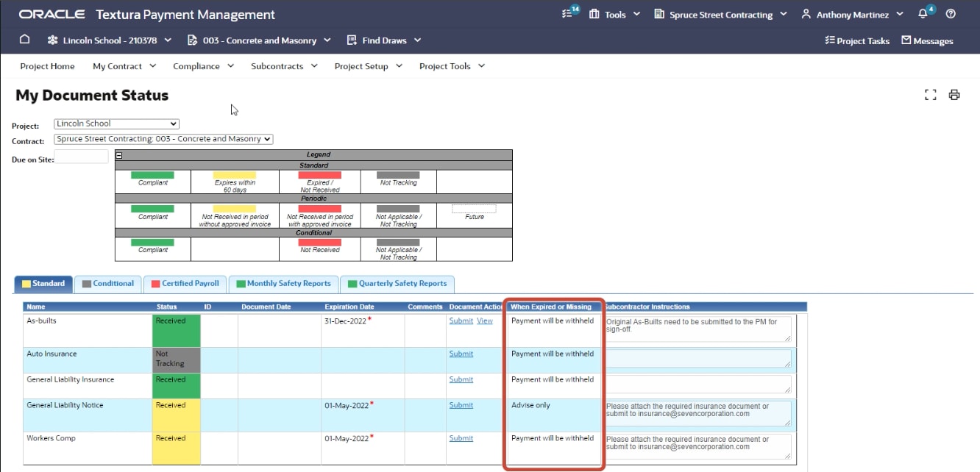This screenshot has height=472, width=980.
Task: Open the Project Tools menu
Action: 452,66
